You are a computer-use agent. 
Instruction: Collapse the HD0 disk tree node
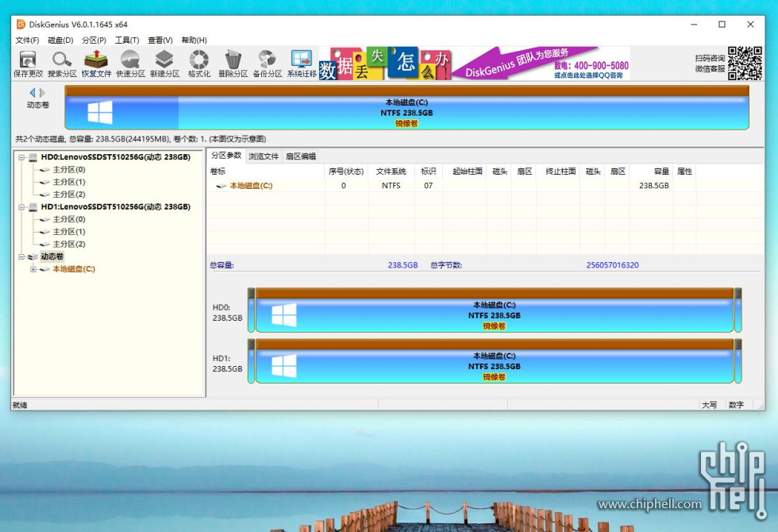[21, 157]
